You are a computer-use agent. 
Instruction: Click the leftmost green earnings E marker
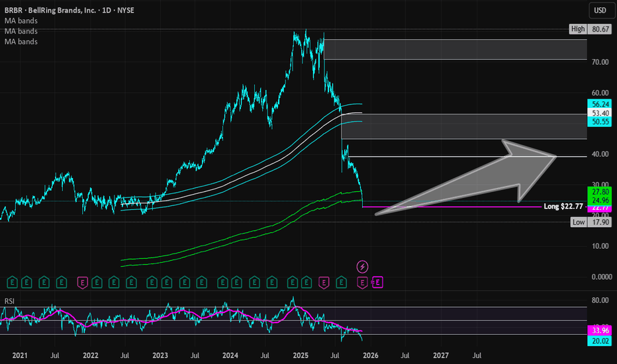(x=12, y=282)
